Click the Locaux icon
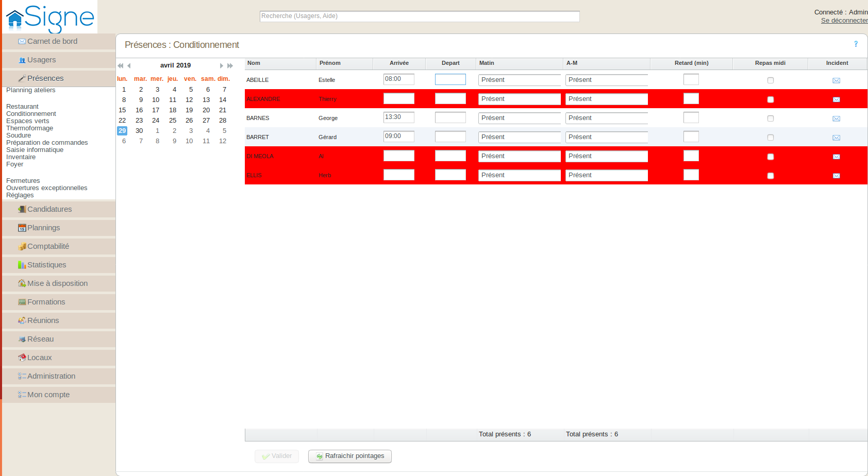This screenshot has height=476, width=868. pos(22,358)
